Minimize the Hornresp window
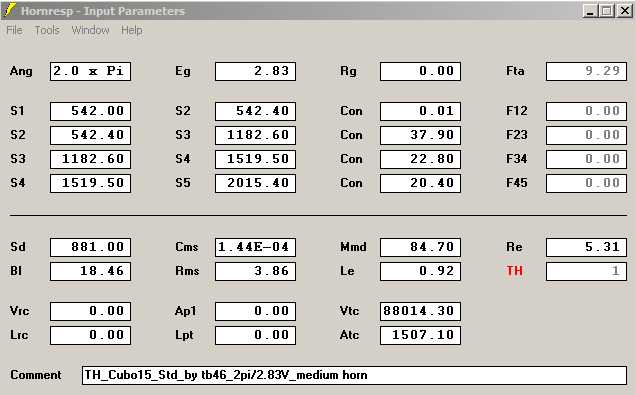Screen dimensions: 635x395 (x=590, y=11)
